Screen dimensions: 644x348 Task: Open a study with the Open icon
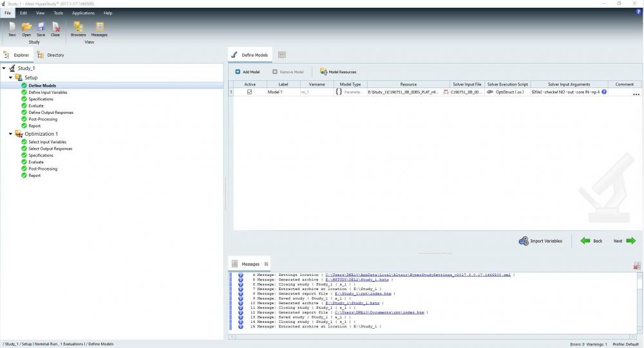(x=26, y=29)
